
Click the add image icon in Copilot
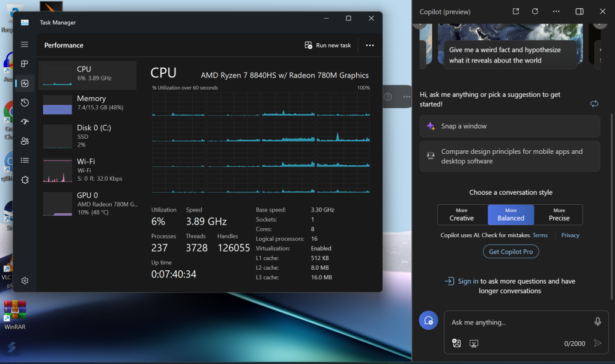pos(456,343)
